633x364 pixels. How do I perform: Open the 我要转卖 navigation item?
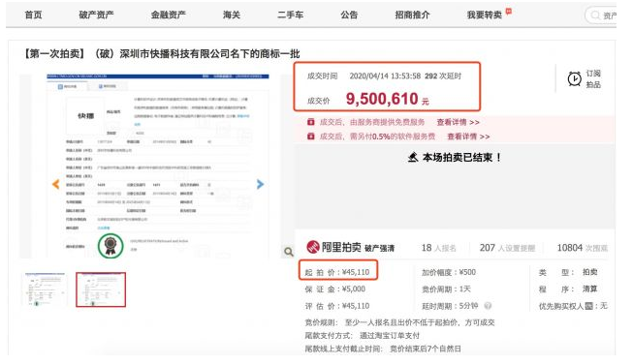pos(485,15)
